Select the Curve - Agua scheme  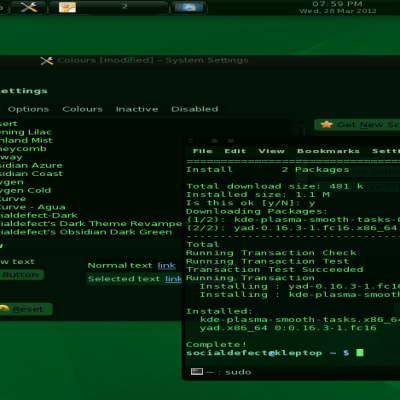(32, 207)
